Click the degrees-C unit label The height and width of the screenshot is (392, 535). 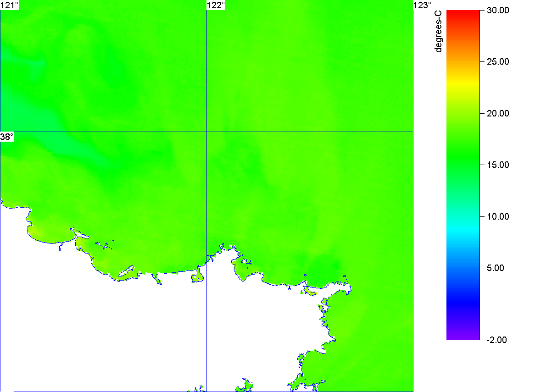click(439, 31)
